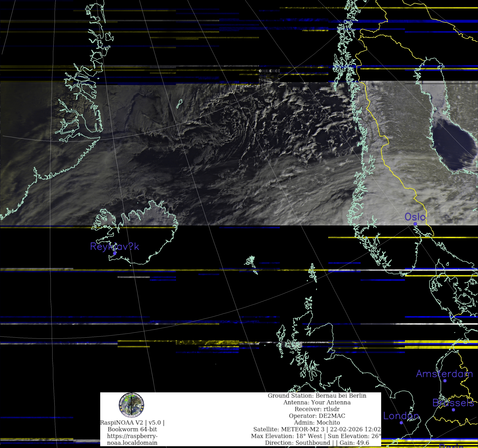Click the London label text
The image size is (478, 448).
[401, 416]
